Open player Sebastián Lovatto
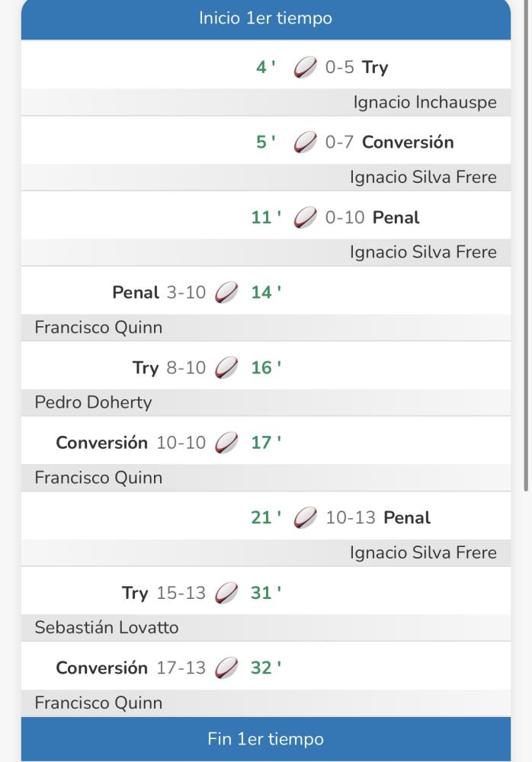The height and width of the screenshot is (762, 532). (x=107, y=628)
